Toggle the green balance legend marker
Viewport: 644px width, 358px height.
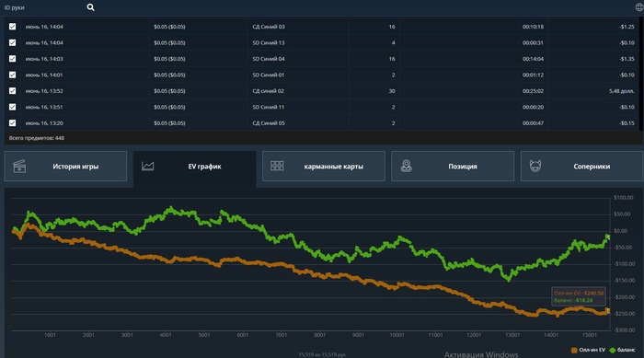(x=613, y=351)
